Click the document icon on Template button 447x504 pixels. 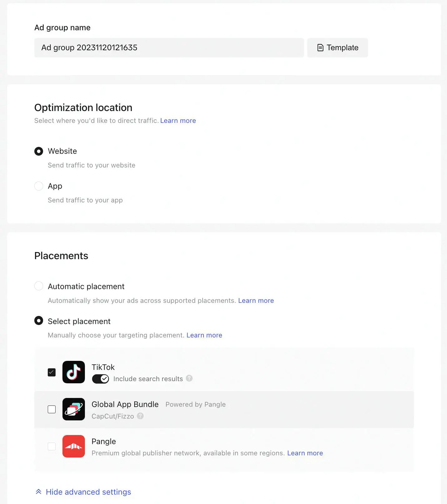(x=320, y=48)
